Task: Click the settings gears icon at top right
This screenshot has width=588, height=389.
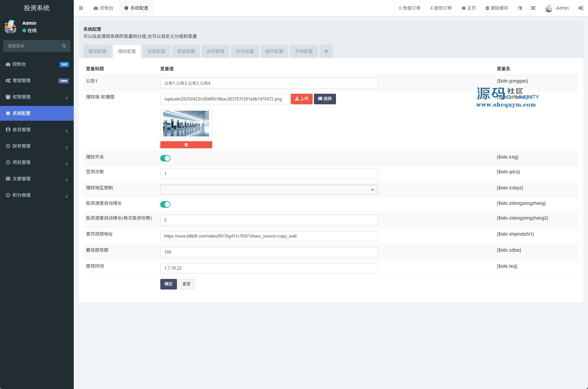Action: pyautogui.click(x=581, y=8)
